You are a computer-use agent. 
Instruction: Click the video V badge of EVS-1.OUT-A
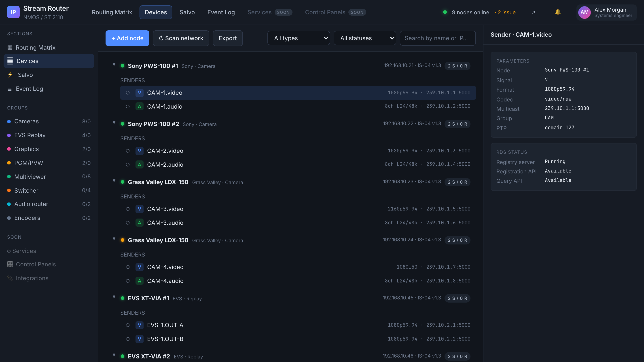point(140,325)
